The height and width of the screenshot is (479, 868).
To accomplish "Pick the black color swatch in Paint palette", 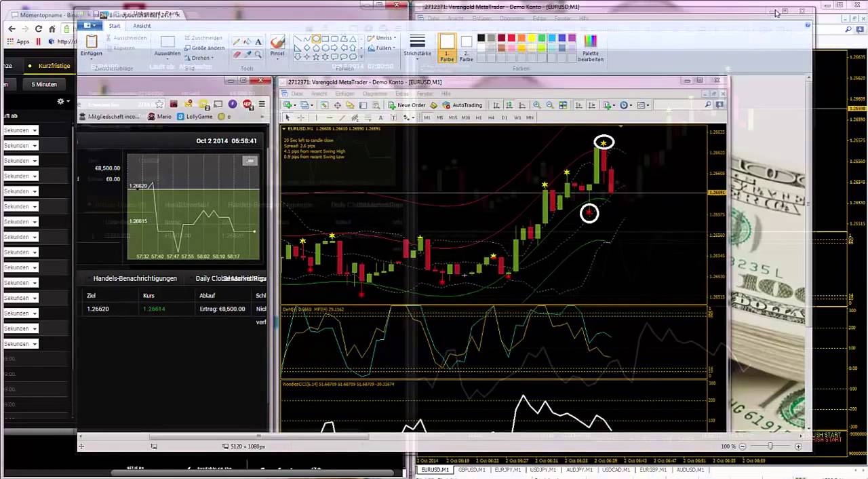I will [x=481, y=38].
